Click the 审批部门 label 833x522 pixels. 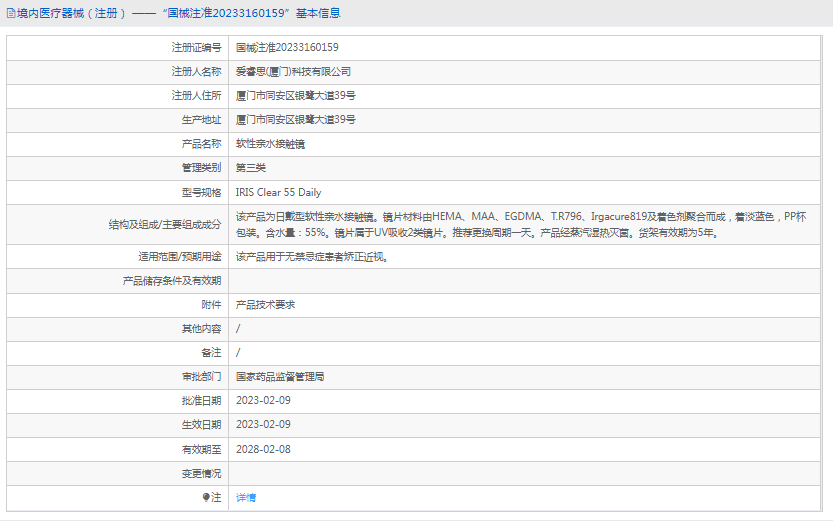click(x=201, y=377)
